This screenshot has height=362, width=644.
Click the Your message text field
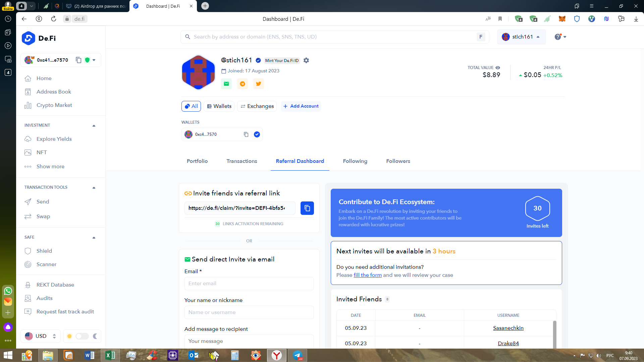(249, 341)
